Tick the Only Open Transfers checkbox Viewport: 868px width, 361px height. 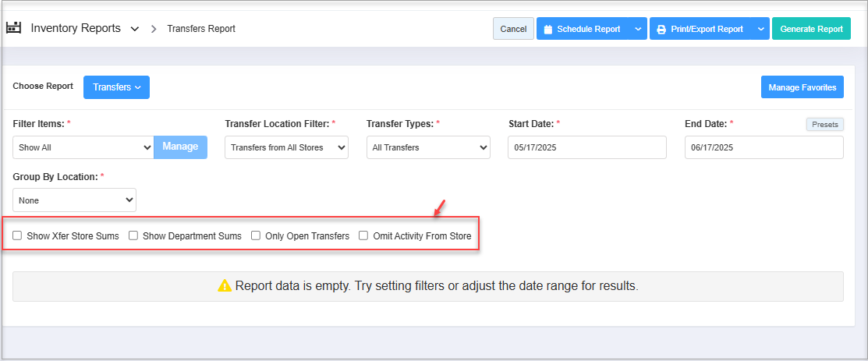coord(256,236)
